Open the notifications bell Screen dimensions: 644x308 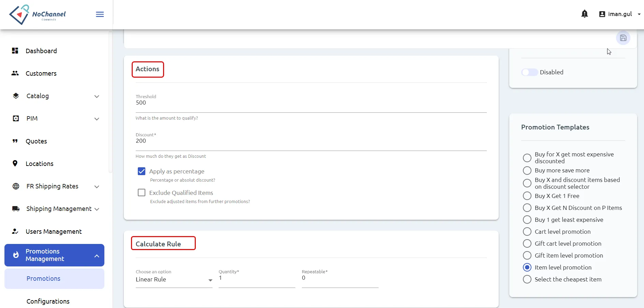coord(585,14)
